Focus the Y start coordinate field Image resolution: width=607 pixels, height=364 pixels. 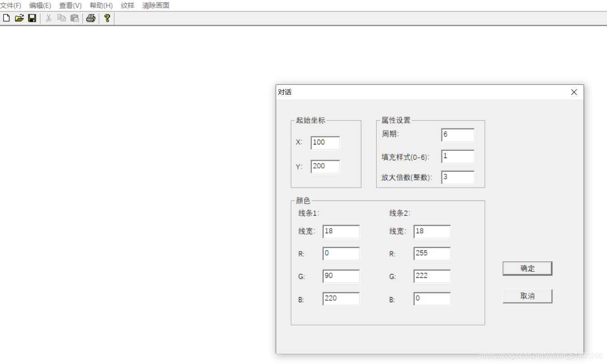click(x=325, y=167)
